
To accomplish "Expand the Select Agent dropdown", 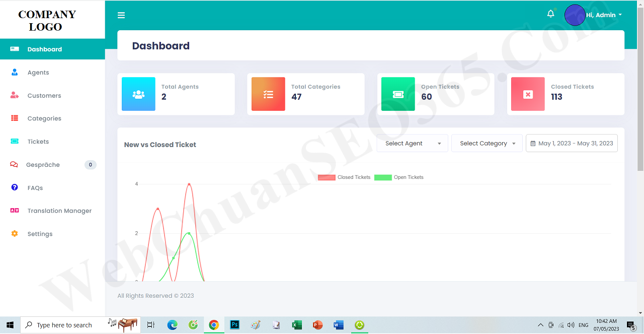I will tap(412, 143).
